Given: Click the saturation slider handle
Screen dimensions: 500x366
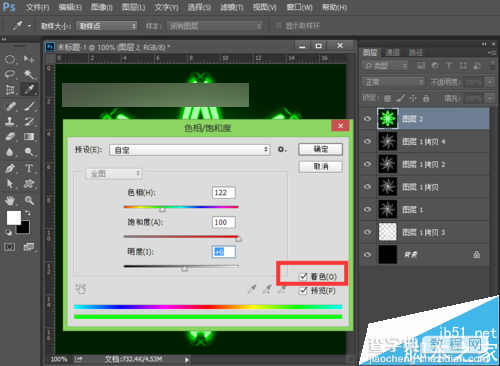Looking at the screenshot, I should pyautogui.click(x=238, y=239).
